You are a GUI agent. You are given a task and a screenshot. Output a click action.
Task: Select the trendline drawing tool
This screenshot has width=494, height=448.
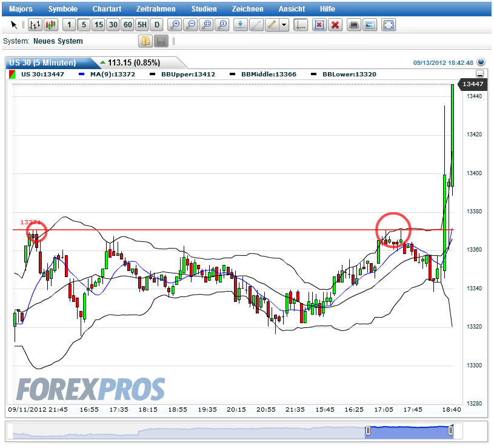point(256,25)
